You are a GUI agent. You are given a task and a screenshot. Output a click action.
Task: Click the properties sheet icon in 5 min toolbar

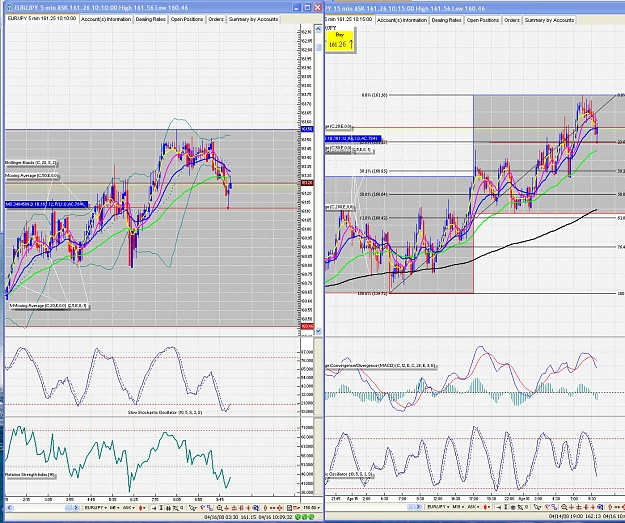pos(289,508)
